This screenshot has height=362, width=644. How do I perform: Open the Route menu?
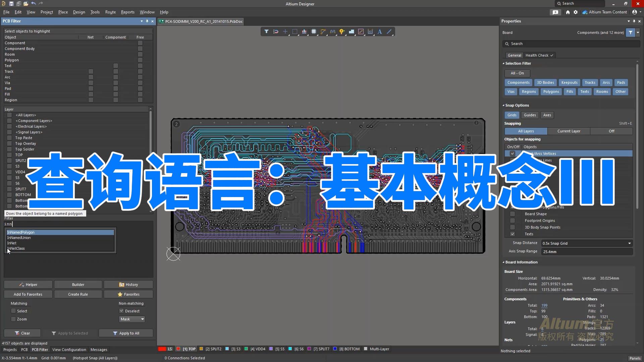(x=110, y=12)
